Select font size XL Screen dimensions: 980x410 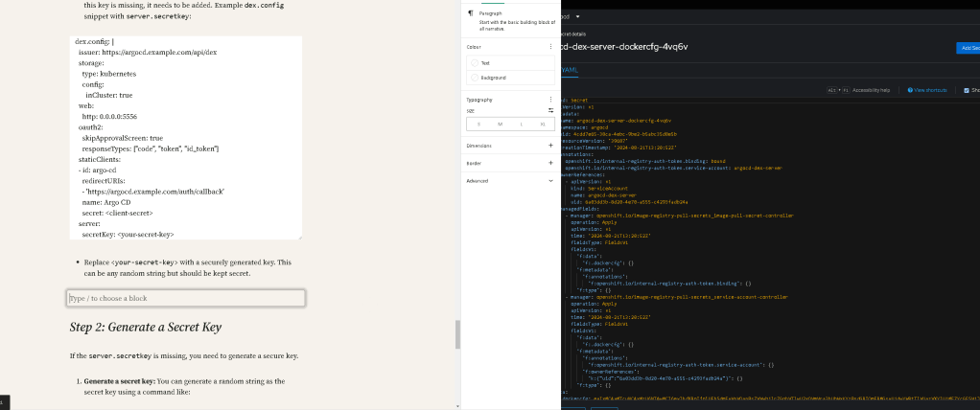(543, 125)
